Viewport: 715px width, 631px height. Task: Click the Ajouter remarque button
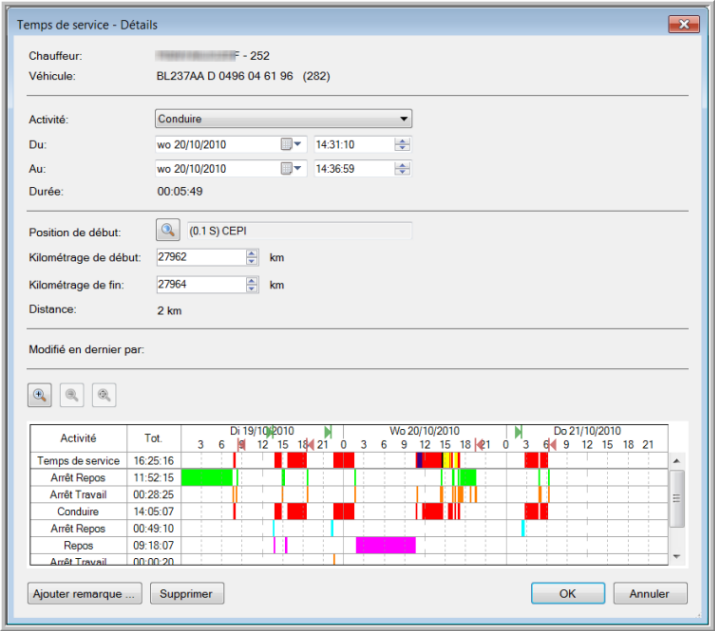[x=84, y=593]
